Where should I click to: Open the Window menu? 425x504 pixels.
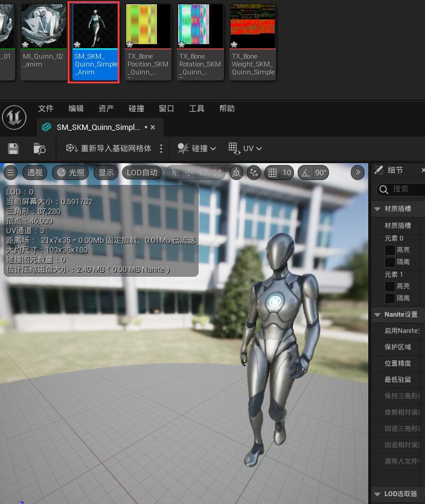click(x=166, y=109)
